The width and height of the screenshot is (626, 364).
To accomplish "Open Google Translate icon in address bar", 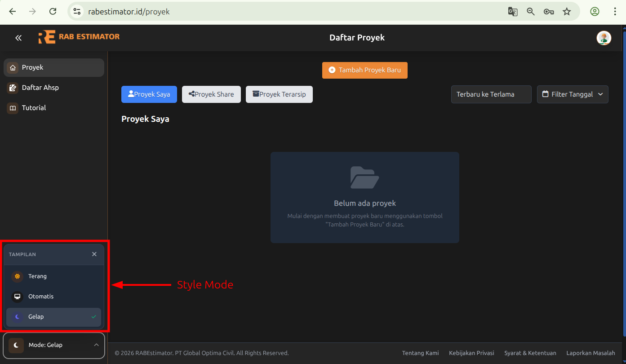I will 513,12.
